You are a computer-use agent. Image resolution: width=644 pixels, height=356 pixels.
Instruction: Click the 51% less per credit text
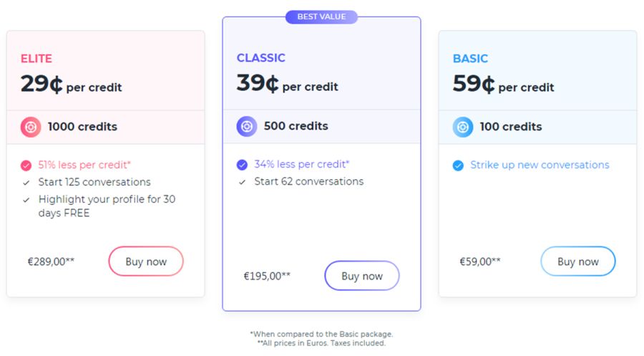pos(84,165)
